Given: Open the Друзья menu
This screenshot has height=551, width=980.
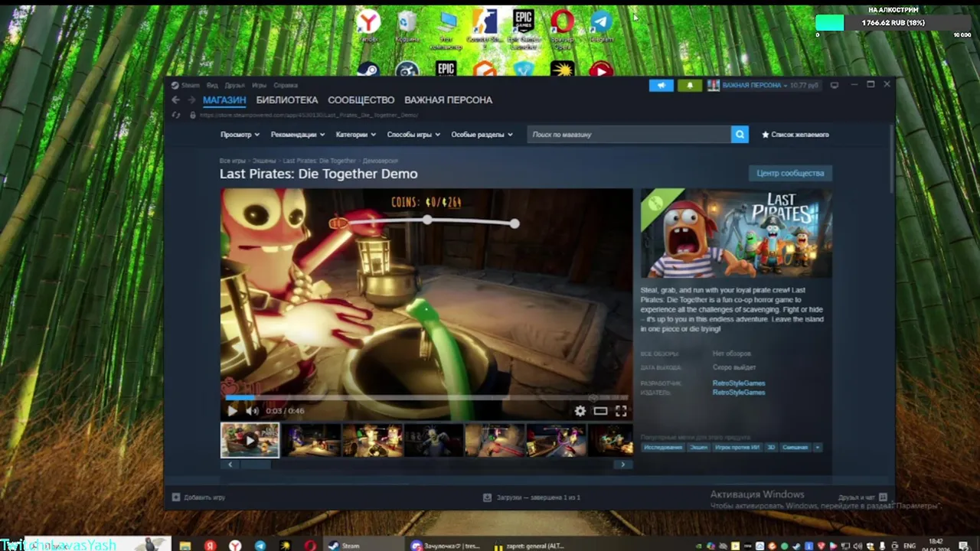Looking at the screenshot, I should coord(234,86).
